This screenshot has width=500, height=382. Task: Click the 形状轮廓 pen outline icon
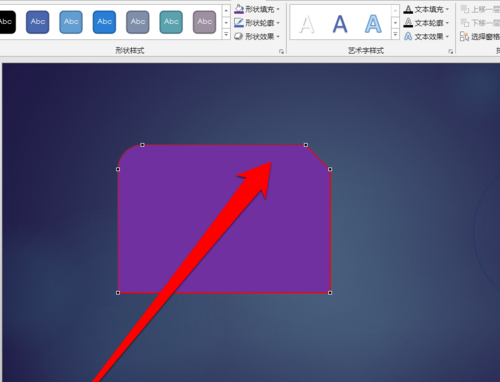[x=239, y=23]
